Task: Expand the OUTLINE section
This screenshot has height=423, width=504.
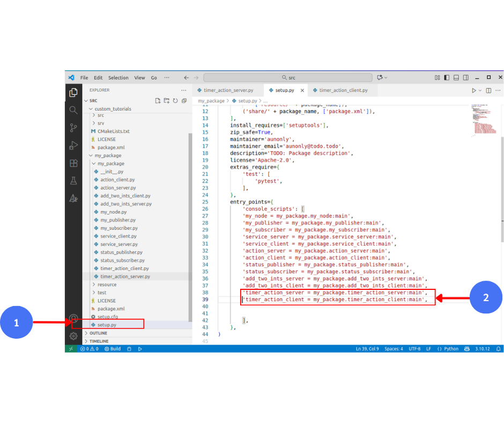Action: (x=99, y=333)
